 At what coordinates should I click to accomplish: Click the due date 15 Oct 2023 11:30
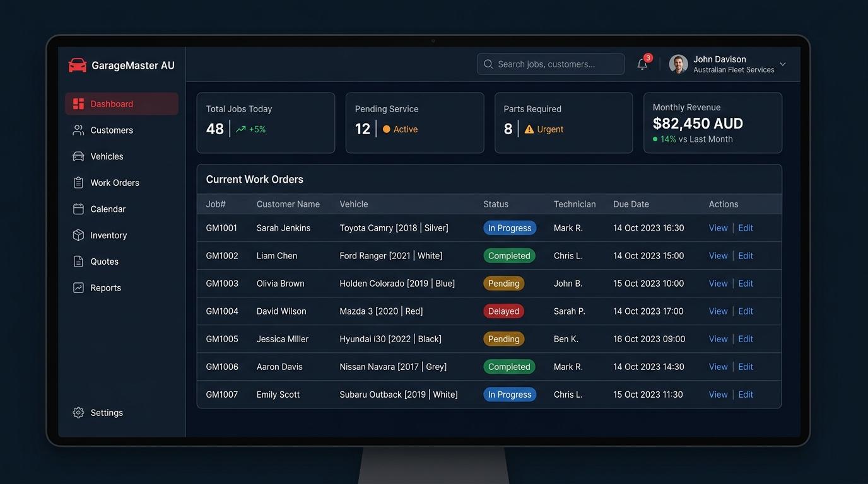click(x=648, y=395)
